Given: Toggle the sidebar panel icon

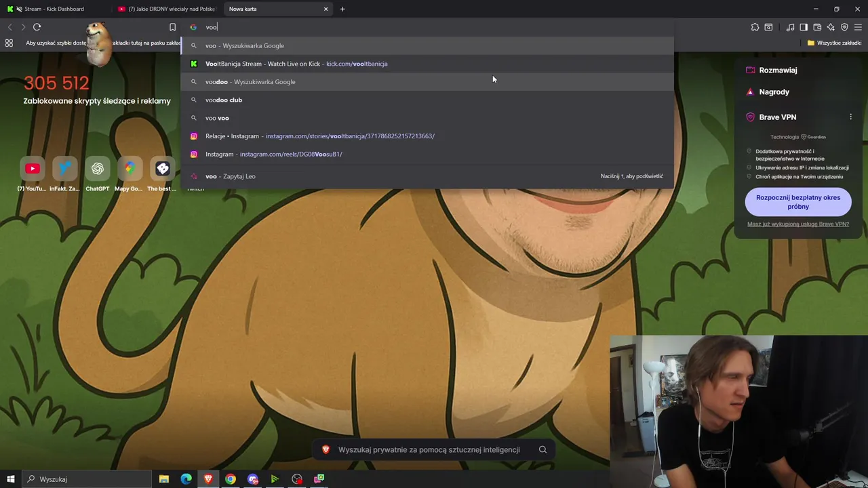Looking at the screenshot, I should (804, 27).
